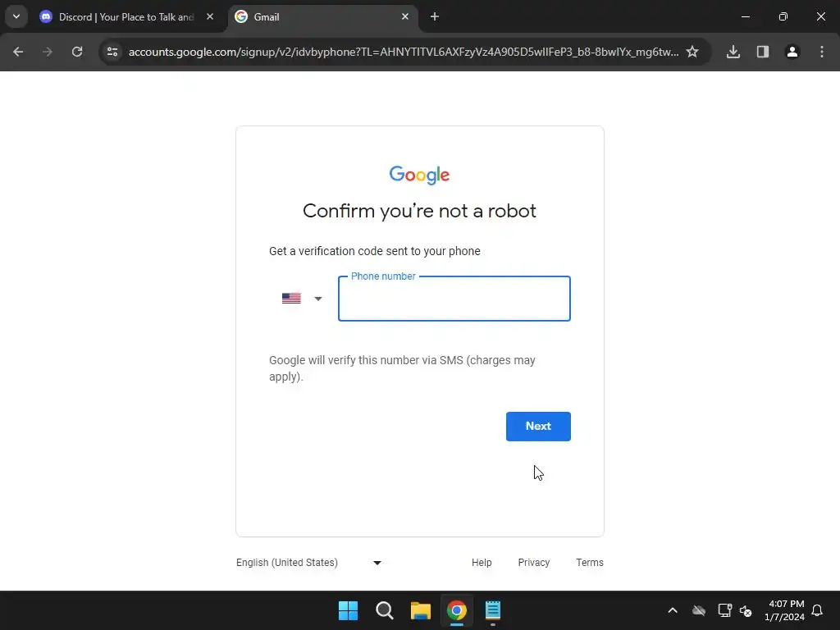
Task: Open the Privacy link
Action: (533, 563)
